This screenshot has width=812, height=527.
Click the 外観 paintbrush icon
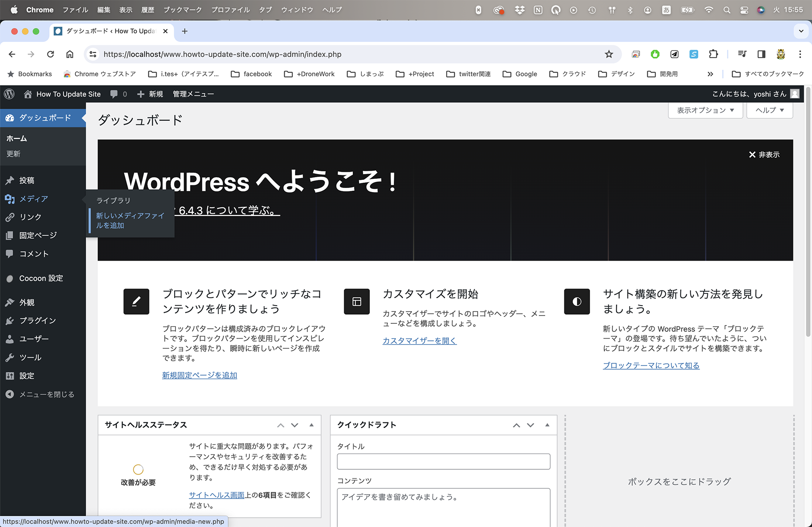click(9, 302)
